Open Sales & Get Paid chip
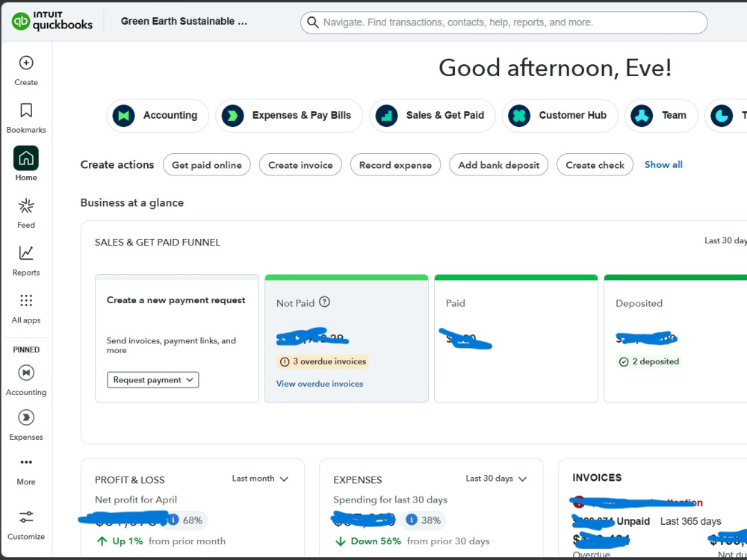Viewport: 747px width, 560px height. (x=432, y=116)
